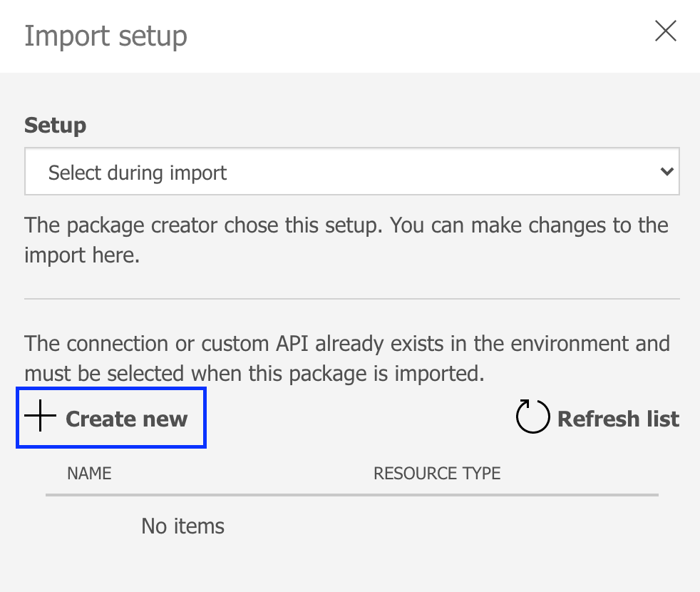
Task: Click the Setup dropdown chevron arrow
Action: click(666, 172)
